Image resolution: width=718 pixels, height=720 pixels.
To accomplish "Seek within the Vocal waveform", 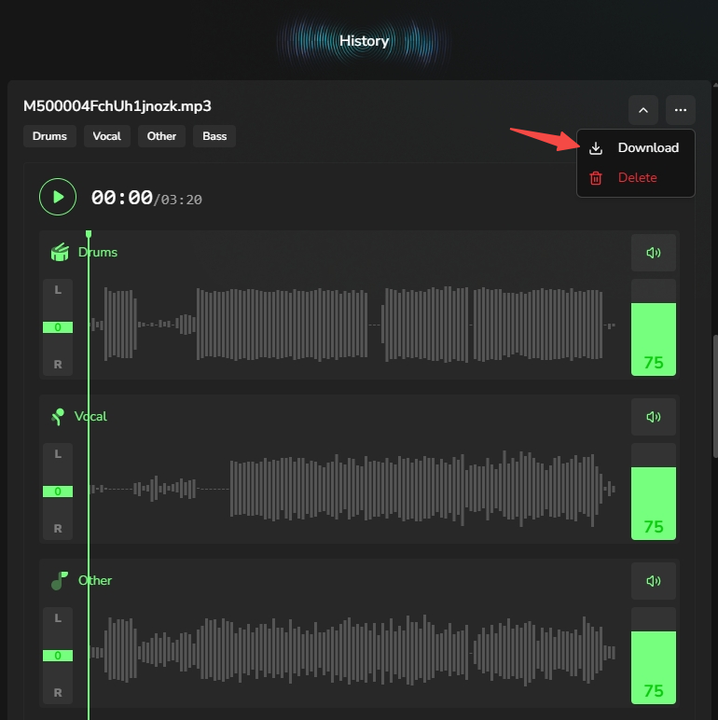I will tap(352, 489).
